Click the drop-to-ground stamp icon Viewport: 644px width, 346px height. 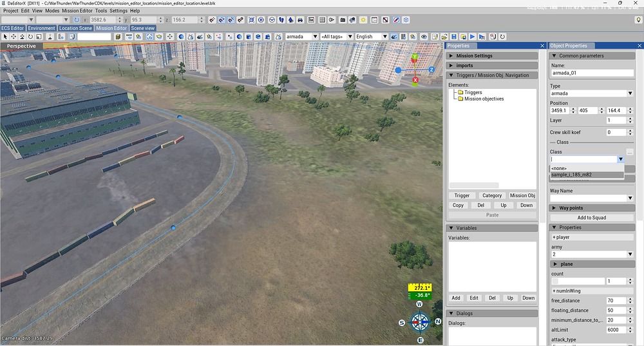[x=50, y=37]
